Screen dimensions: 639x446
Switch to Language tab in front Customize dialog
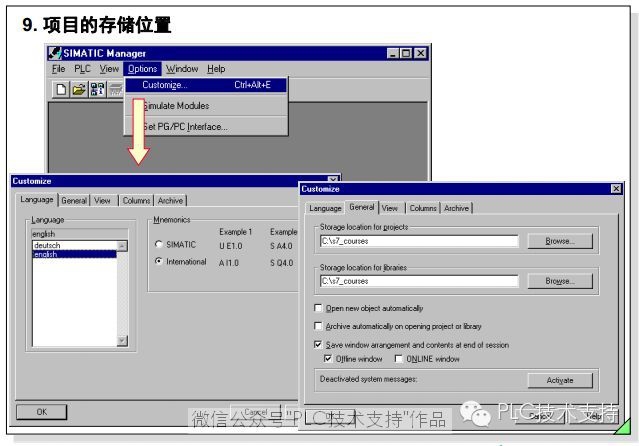325,208
